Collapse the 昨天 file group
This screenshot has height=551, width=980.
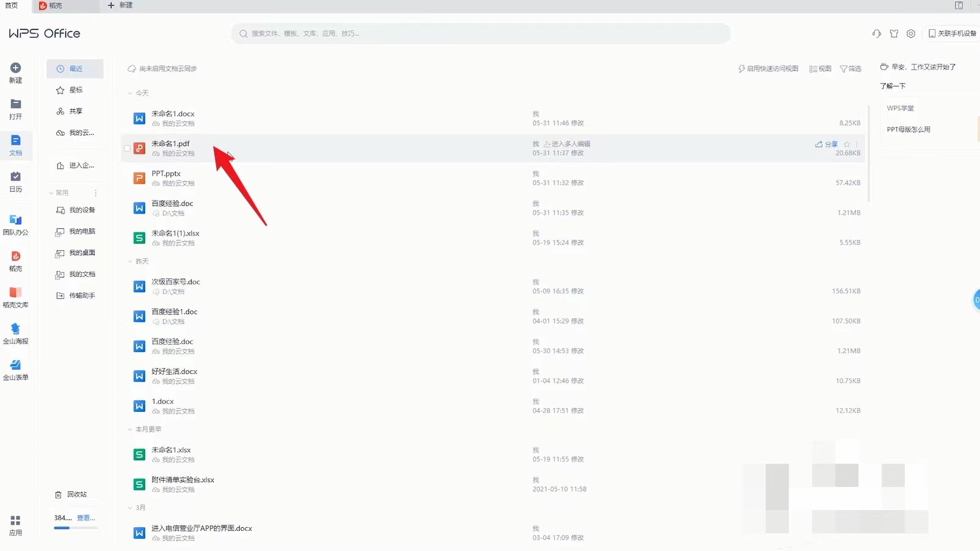coord(130,262)
